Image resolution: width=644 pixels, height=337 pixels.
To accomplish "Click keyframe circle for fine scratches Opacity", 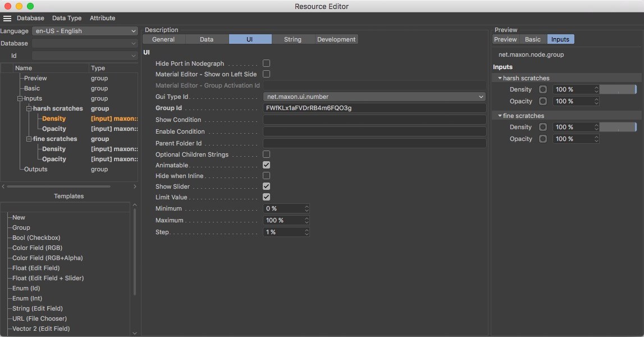I will 543,139.
